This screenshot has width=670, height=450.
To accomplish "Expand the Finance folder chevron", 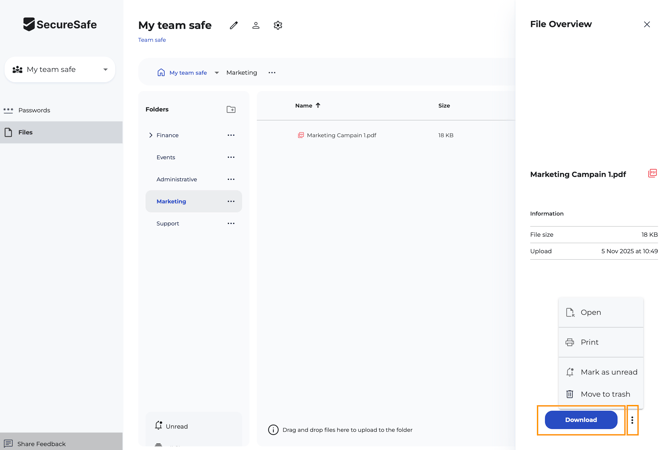I will point(151,135).
